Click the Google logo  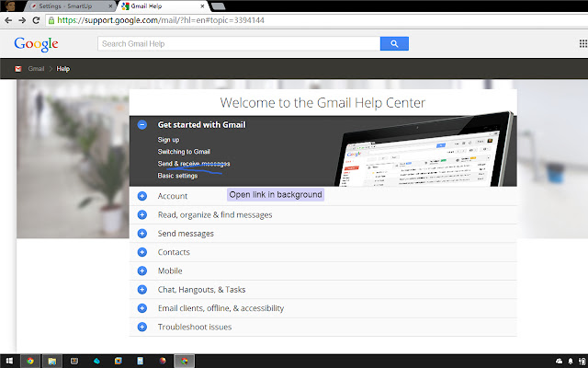[x=36, y=44]
